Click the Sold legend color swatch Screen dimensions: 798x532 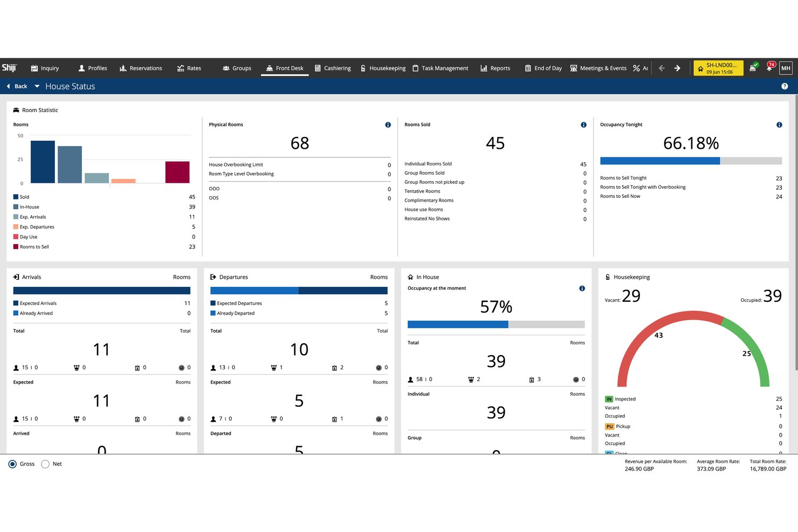point(16,197)
